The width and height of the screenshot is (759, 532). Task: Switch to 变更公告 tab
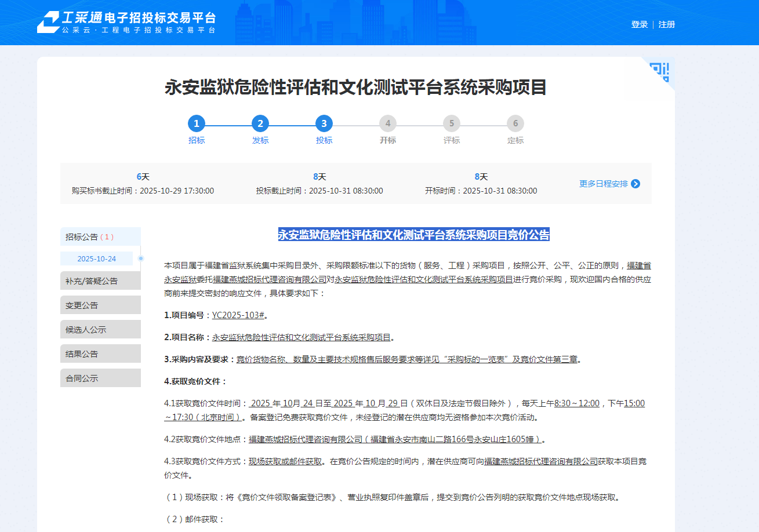(x=100, y=305)
